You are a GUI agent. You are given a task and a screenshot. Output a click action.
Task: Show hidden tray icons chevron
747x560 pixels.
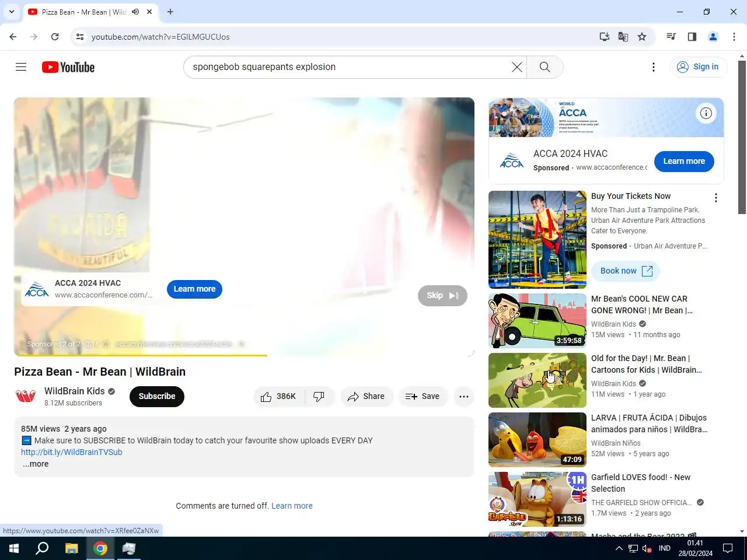(619, 548)
